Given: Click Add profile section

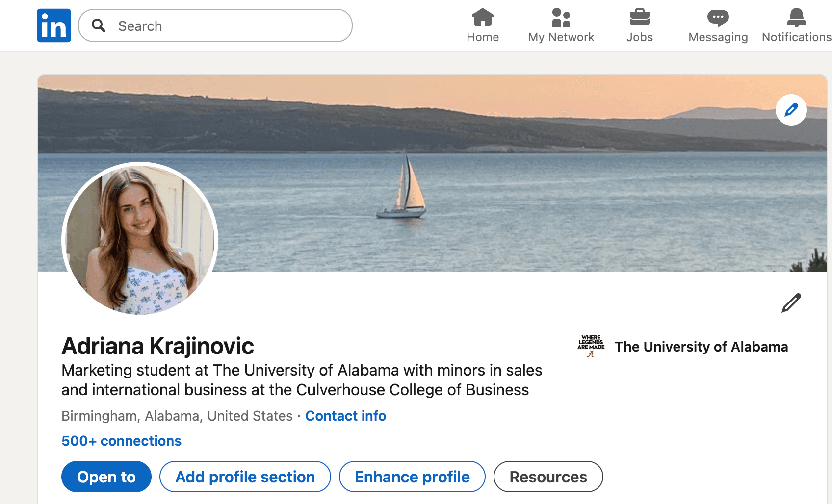Looking at the screenshot, I should click(x=245, y=476).
